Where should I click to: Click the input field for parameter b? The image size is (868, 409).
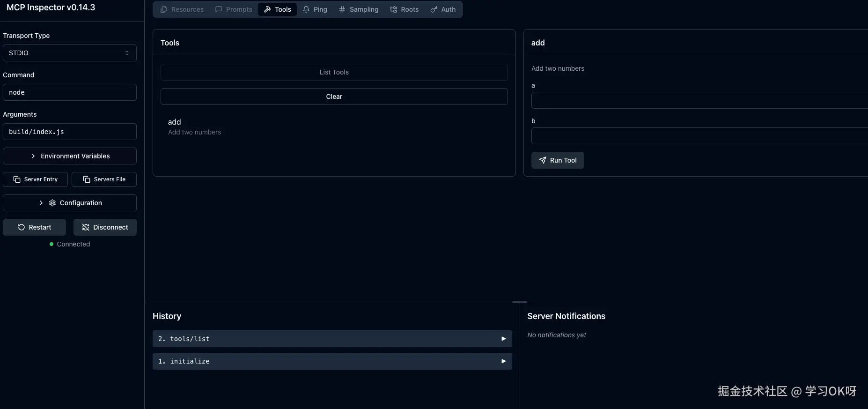coord(699,136)
